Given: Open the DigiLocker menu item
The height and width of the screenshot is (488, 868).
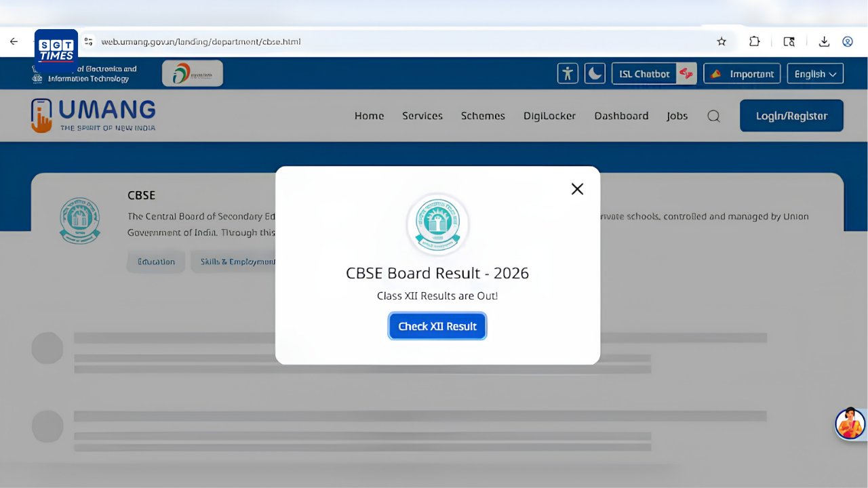Looking at the screenshot, I should [x=550, y=116].
